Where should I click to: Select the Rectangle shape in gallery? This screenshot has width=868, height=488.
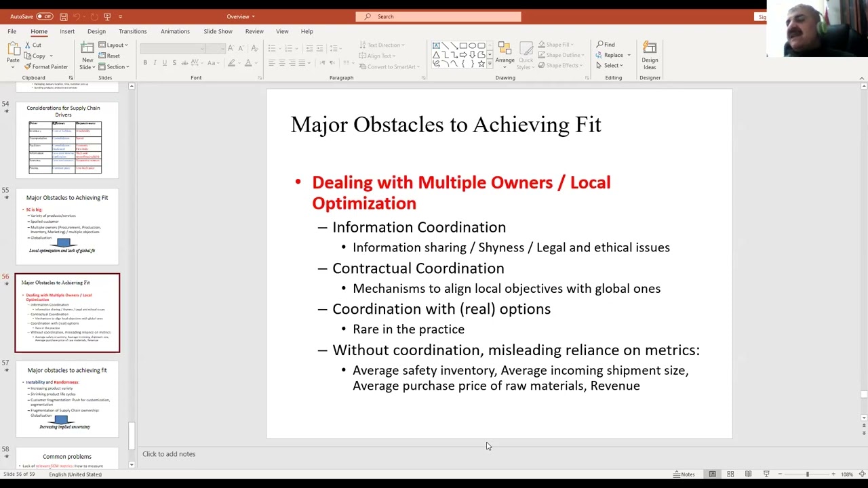pyautogui.click(x=463, y=45)
